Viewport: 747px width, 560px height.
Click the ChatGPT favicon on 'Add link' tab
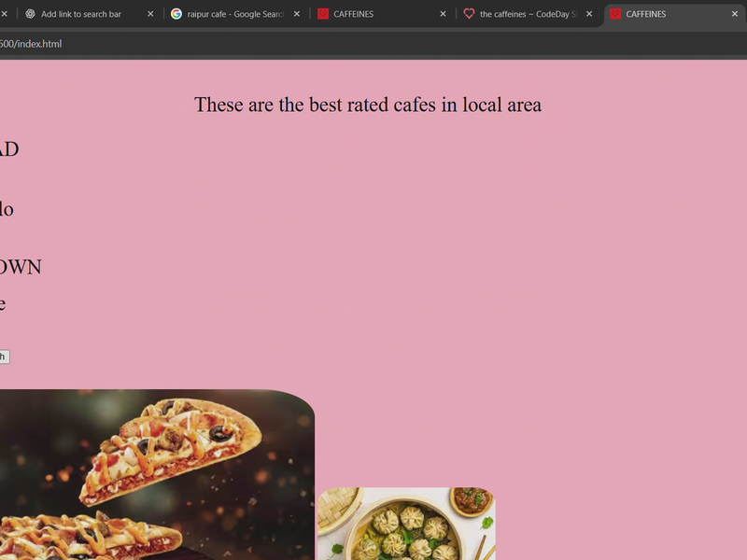[30, 14]
